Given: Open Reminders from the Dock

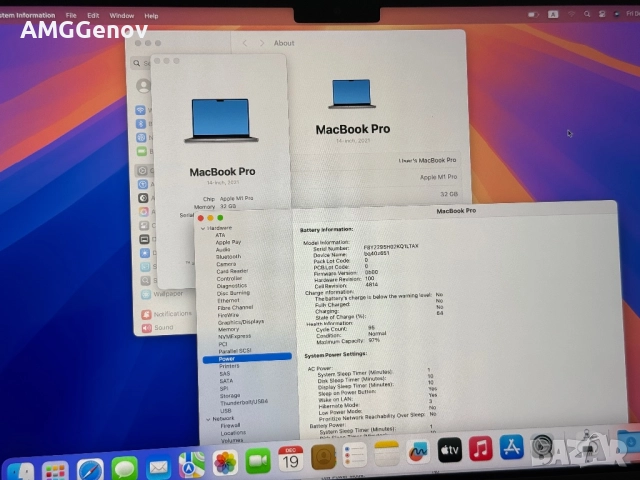Looking at the screenshot, I should 355,455.
